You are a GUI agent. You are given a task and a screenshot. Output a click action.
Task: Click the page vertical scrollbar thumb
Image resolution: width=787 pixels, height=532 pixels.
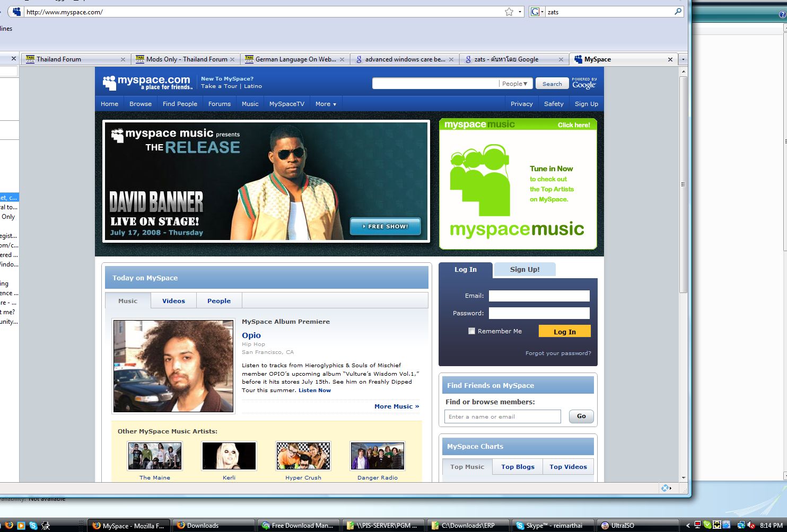[x=683, y=184]
